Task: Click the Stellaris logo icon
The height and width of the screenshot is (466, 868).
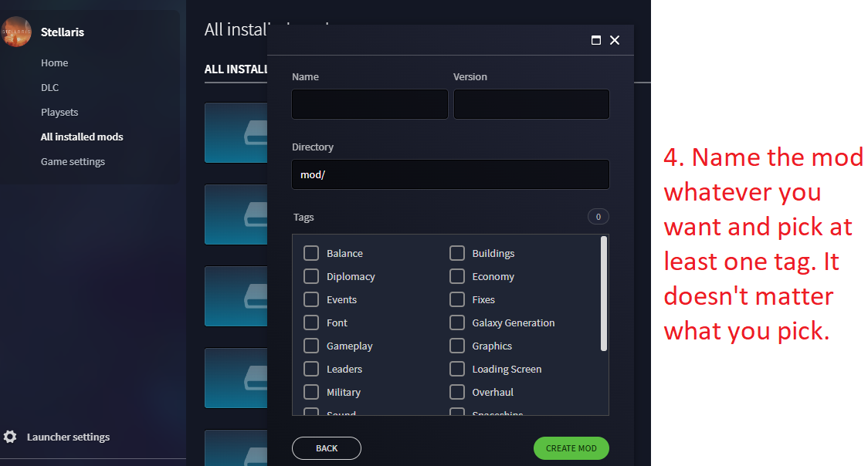Action: point(16,32)
